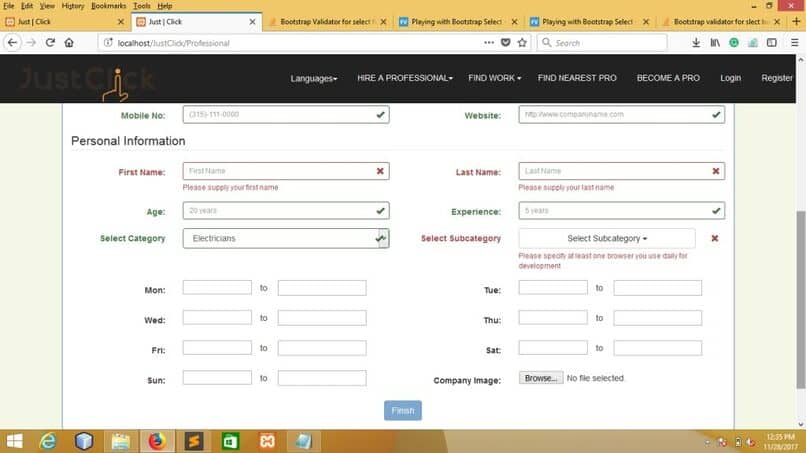The image size is (806, 453).
Task: Open page actions three-dot menu in address bar
Action: [x=489, y=43]
